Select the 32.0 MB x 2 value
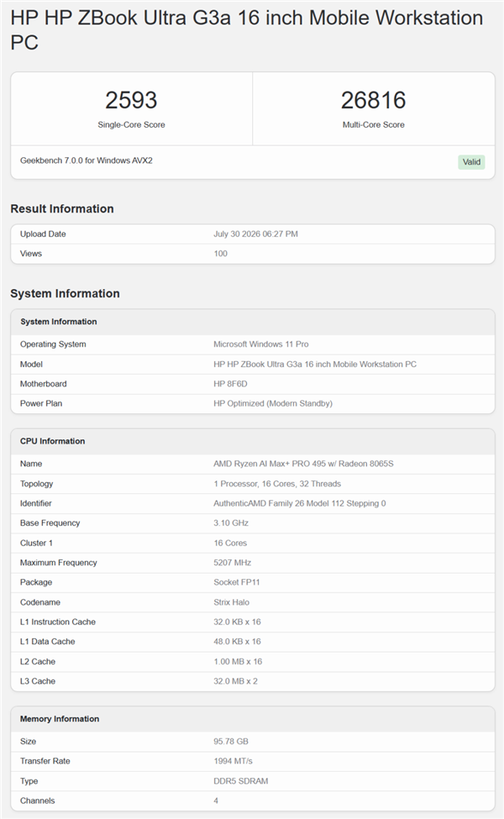The image size is (504, 819). coord(235,681)
